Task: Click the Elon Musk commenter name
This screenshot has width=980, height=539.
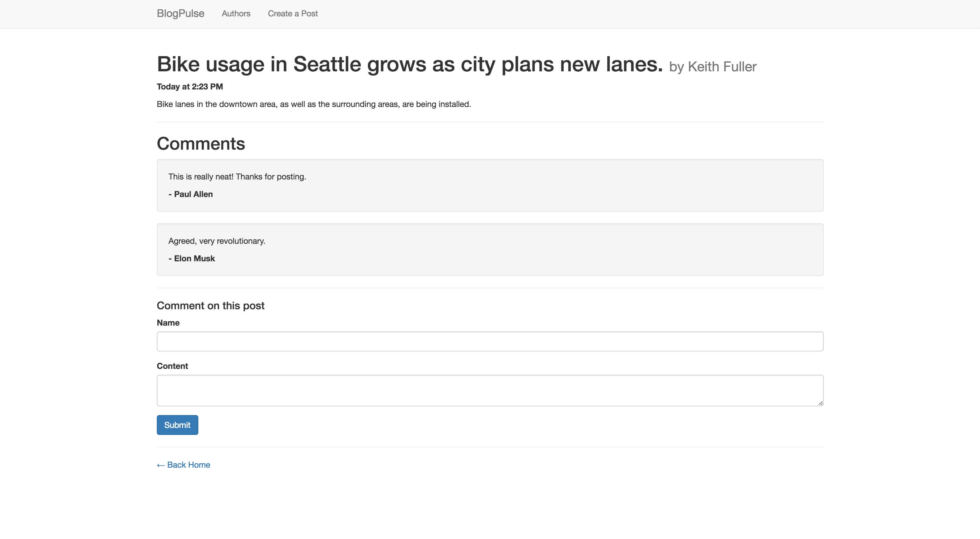Action: [x=194, y=258]
